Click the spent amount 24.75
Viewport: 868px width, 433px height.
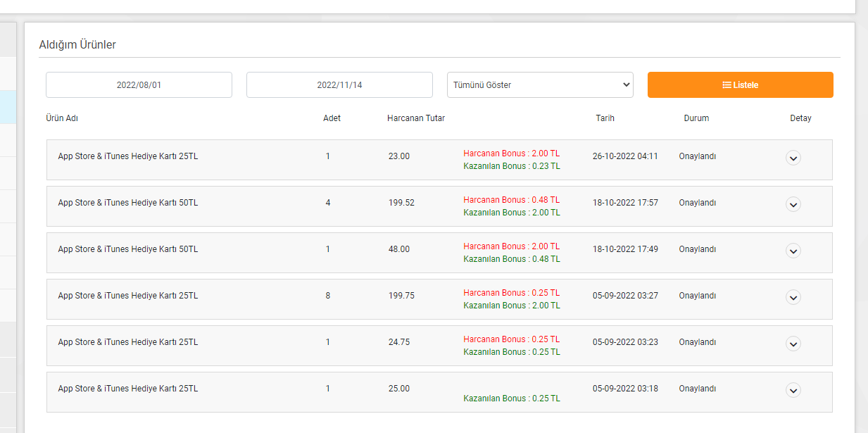398,342
